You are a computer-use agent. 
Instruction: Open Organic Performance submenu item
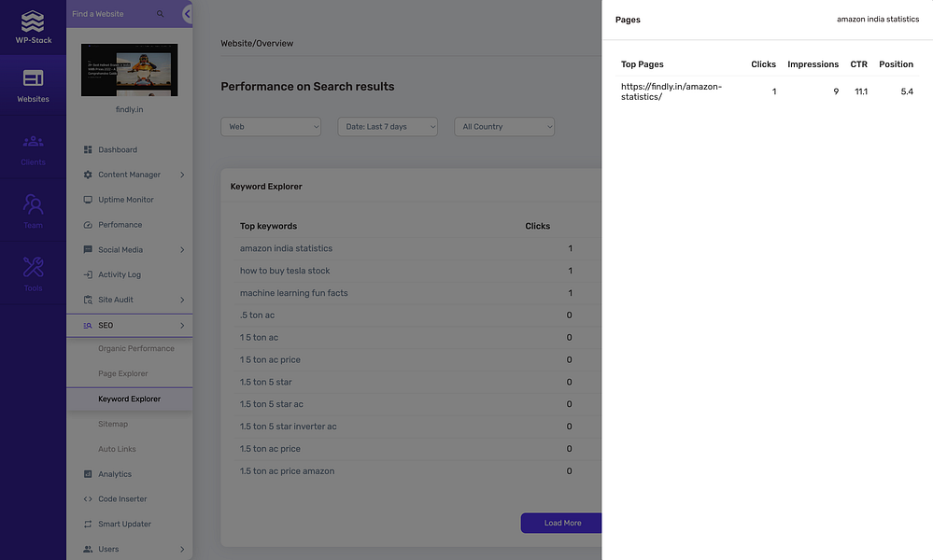pos(136,348)
